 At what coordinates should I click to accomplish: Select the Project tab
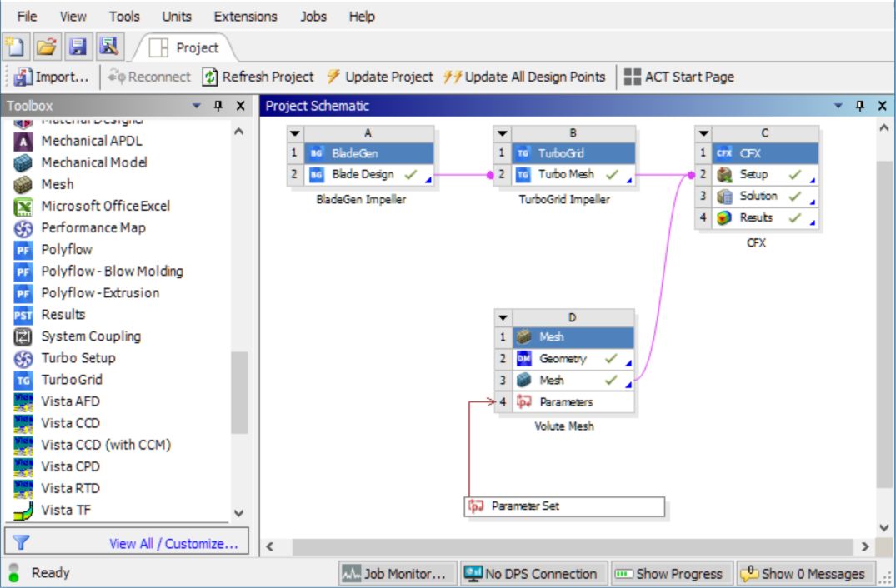click(x=184, y=48)
